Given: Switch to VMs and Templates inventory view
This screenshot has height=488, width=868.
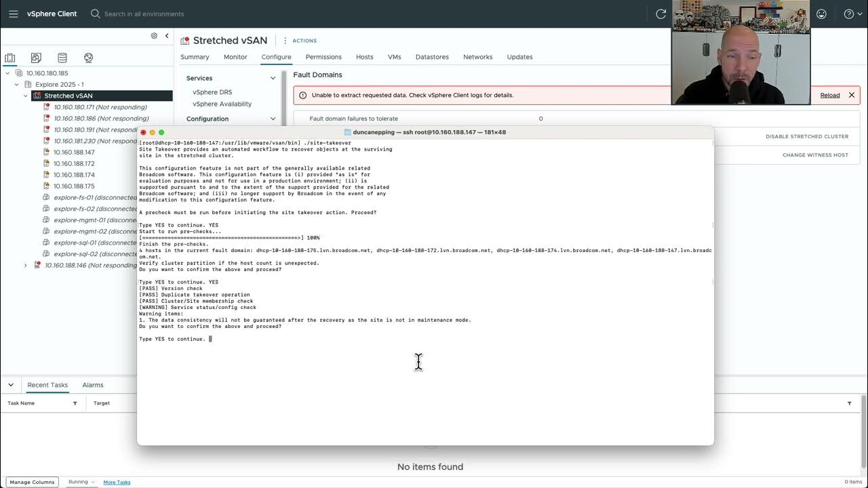Looking at the screenshot, I should coord(36,58).
